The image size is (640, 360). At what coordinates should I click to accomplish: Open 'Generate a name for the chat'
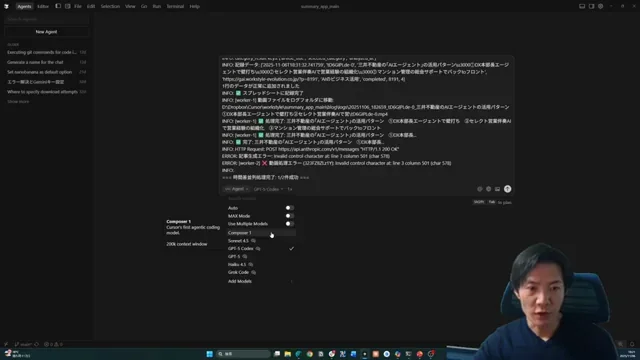pos(47,62)
